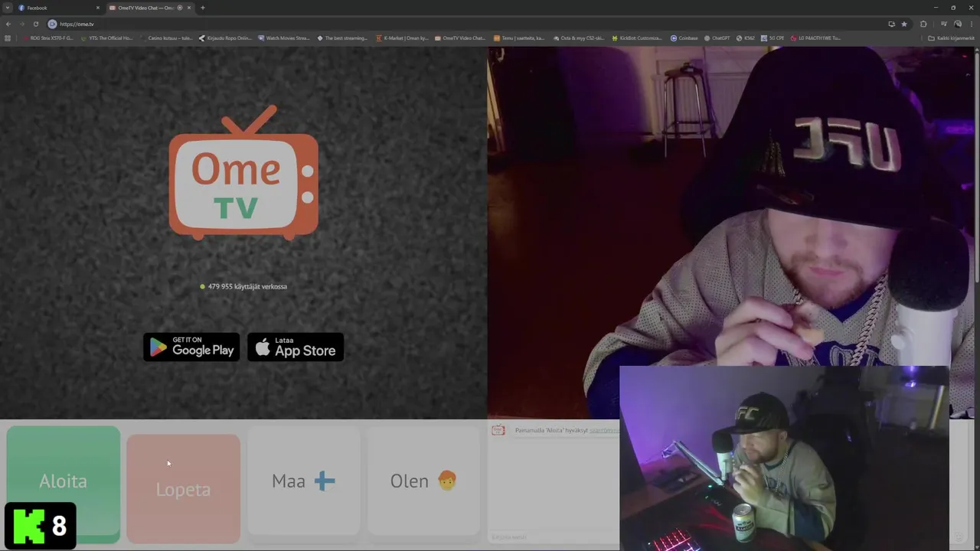Image resolution: width=980 pixels, height=551 pixels.
Task: Open the Olen gender selector
Action: [423, 481]
